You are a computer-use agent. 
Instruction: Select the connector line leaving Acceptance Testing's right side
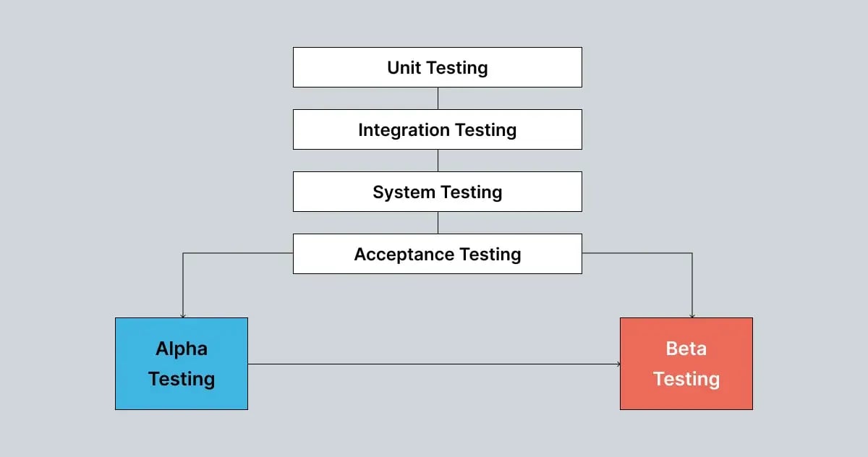click(637, 253)
